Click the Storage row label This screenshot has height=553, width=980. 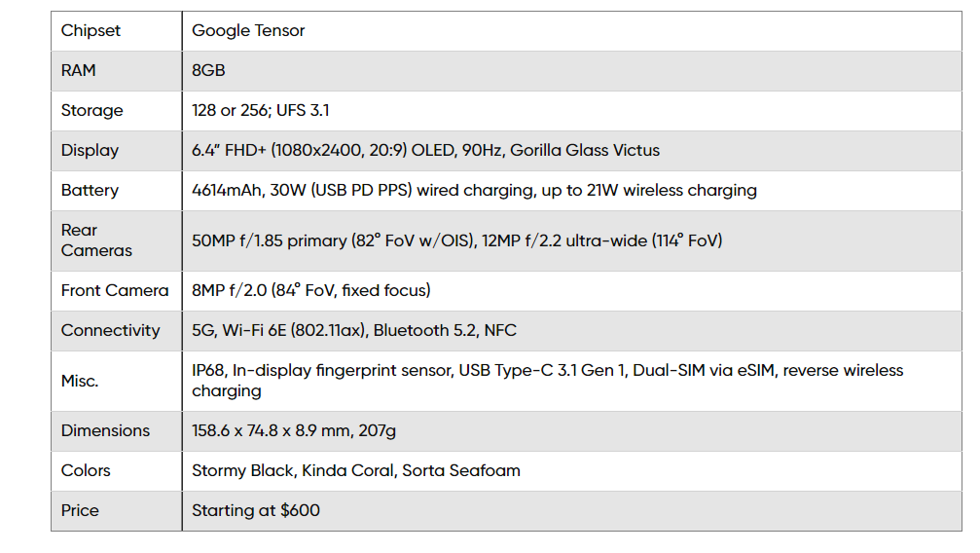(92, 111)
